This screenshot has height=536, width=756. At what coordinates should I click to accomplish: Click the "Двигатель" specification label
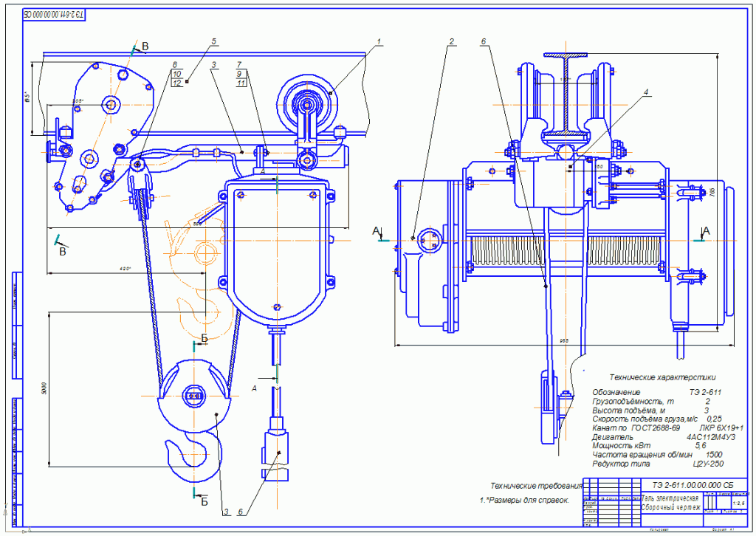click(612, 437)
